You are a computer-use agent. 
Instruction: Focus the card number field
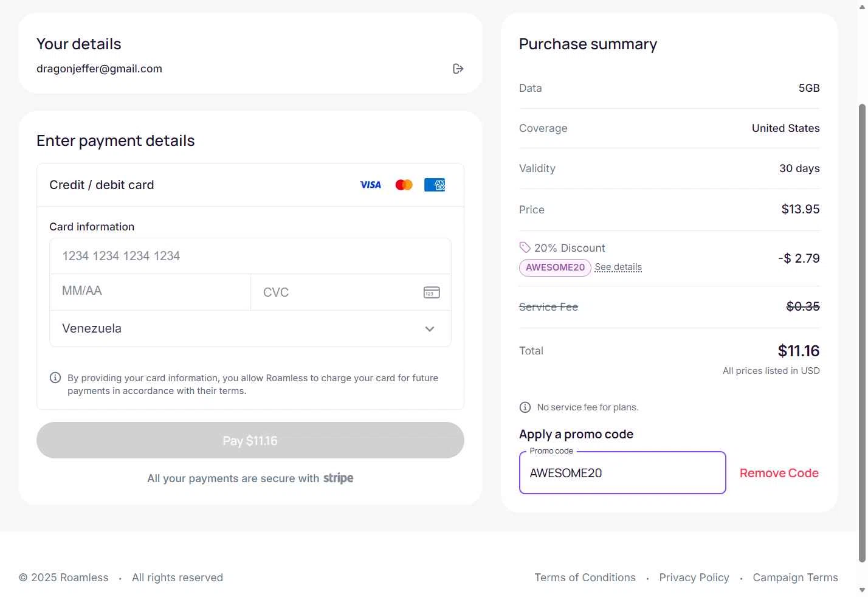[x=250, y=256]
